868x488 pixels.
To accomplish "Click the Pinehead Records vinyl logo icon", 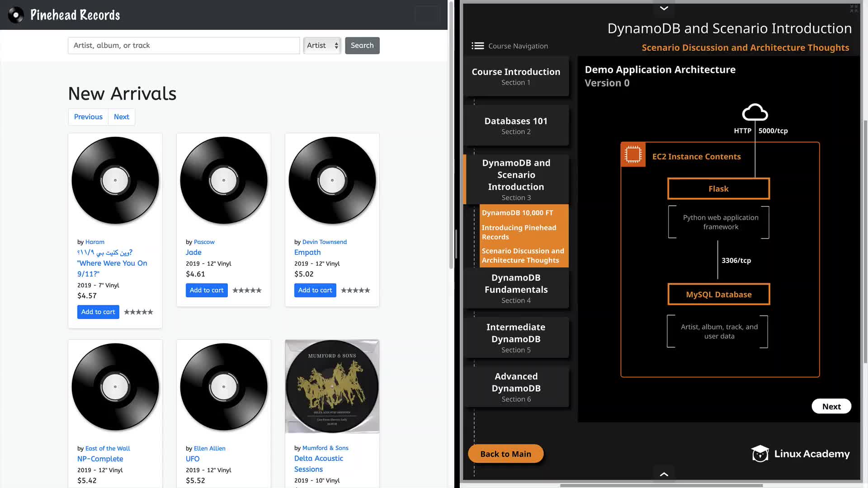I will [16, 15].
